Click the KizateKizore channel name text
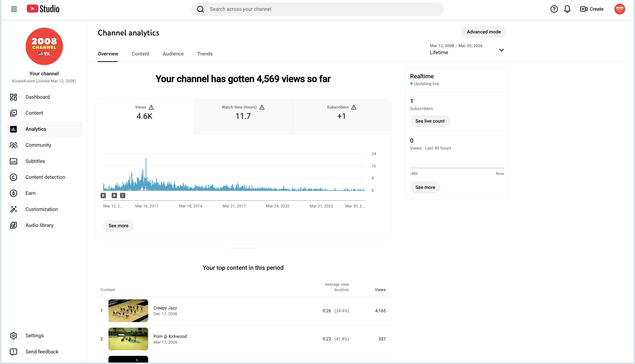635x364 pixels. coord(44,81)
